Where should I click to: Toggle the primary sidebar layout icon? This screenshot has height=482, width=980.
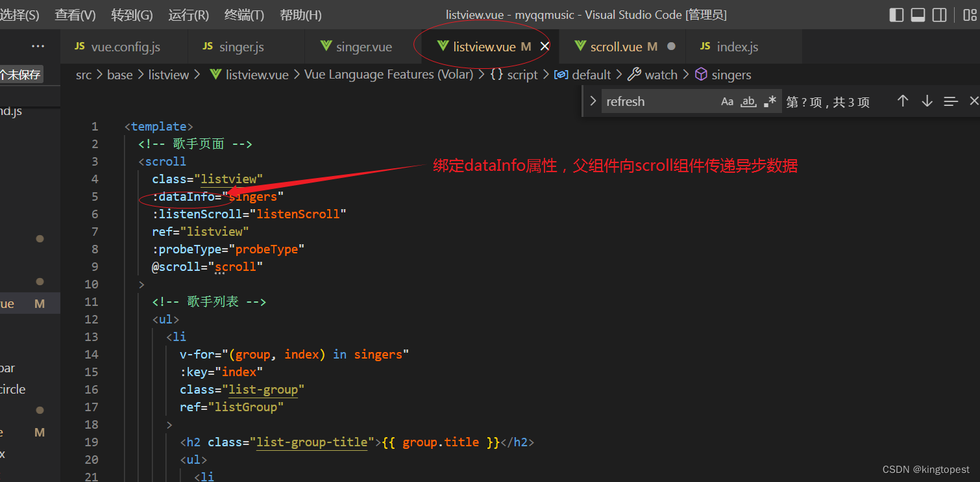[x=896, y=14]
